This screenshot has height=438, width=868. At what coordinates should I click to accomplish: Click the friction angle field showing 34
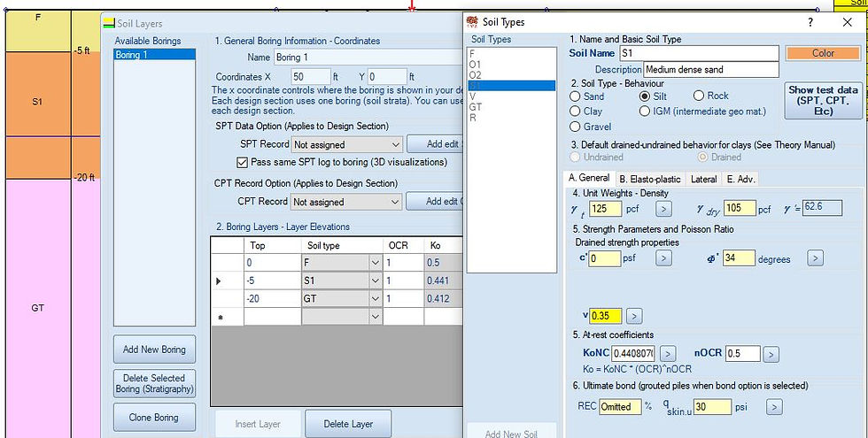[739, 257]
